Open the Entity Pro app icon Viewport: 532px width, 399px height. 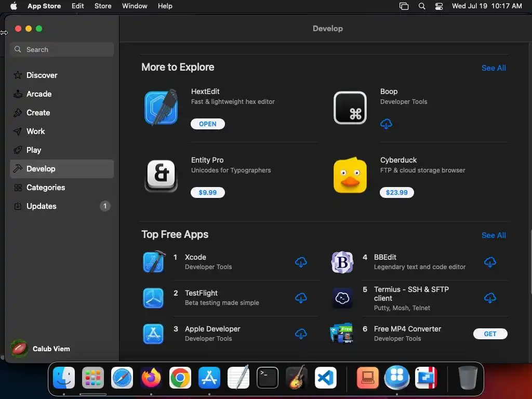(x=161, y=176)
